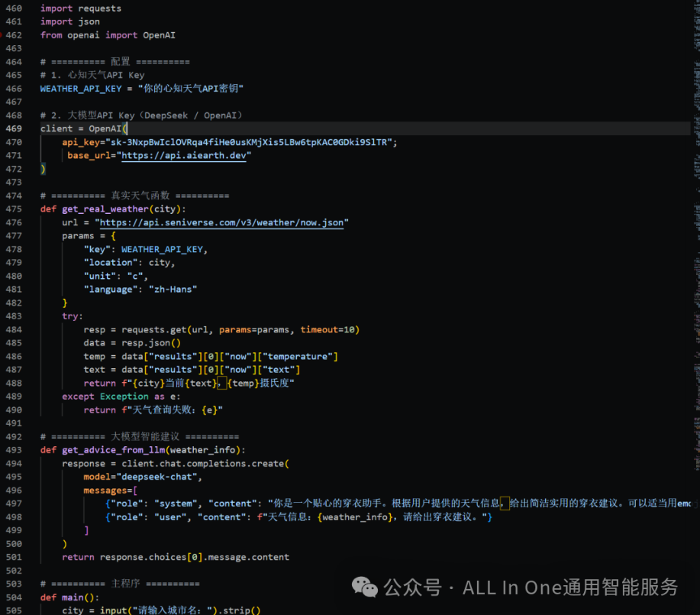
Task: Click 'from openai import OpenAI' statement
Action: (x=108, y=35)
